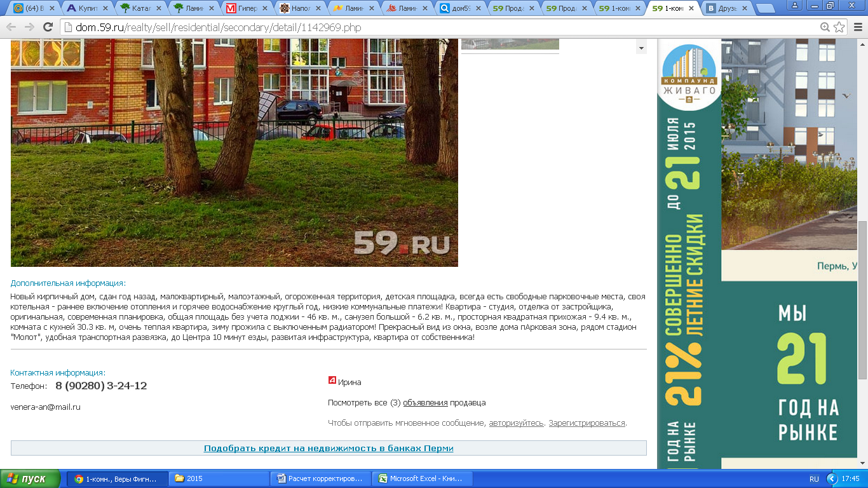Click the "Зарегистрироваться" registration link

[x=587, y=423]
